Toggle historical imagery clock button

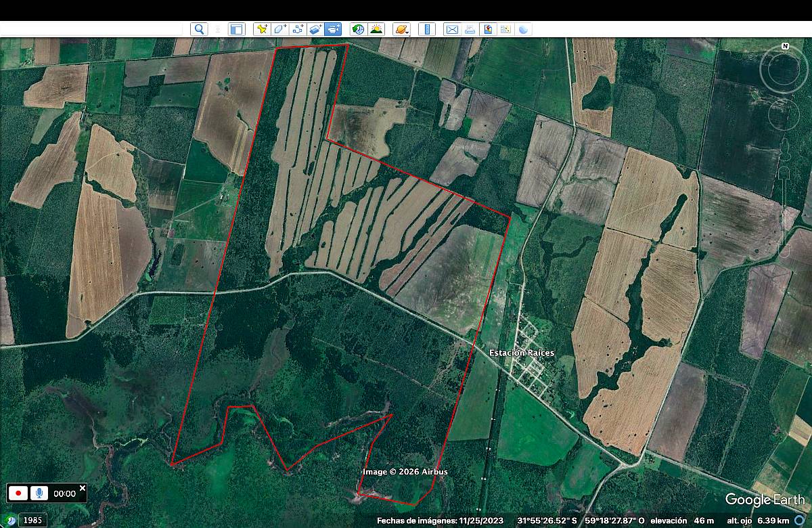coord(358,29)
